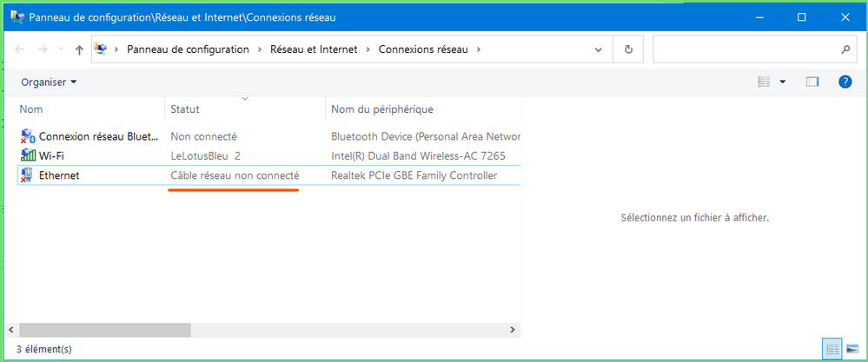Click the Ethernet adapter icon
This screenshot has height=362, width=868.
click(28, 175)
